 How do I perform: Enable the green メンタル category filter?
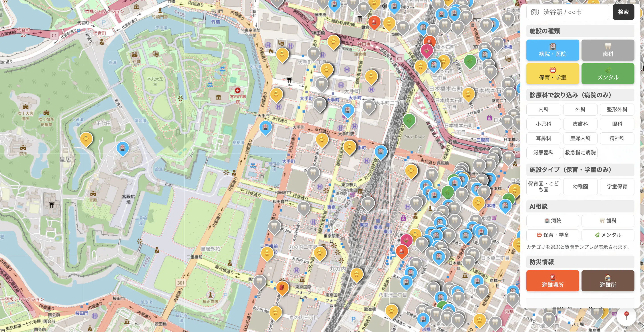click(608, 74)
